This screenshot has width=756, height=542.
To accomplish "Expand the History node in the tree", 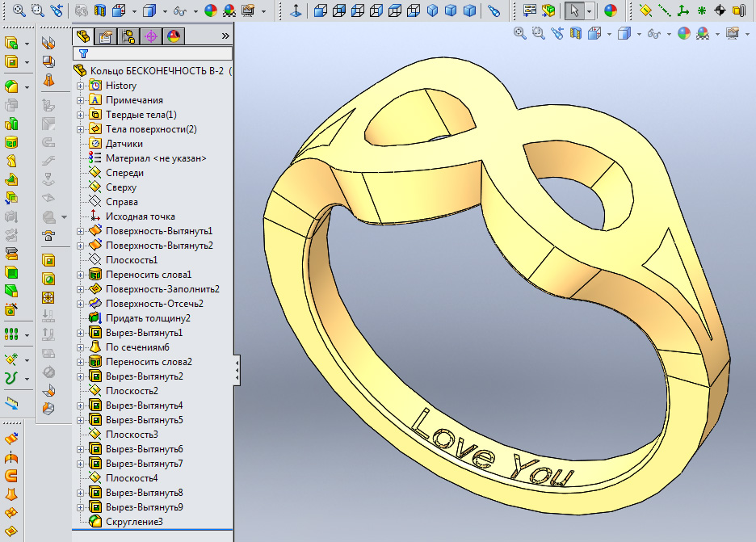I will (x=80, y=86).
